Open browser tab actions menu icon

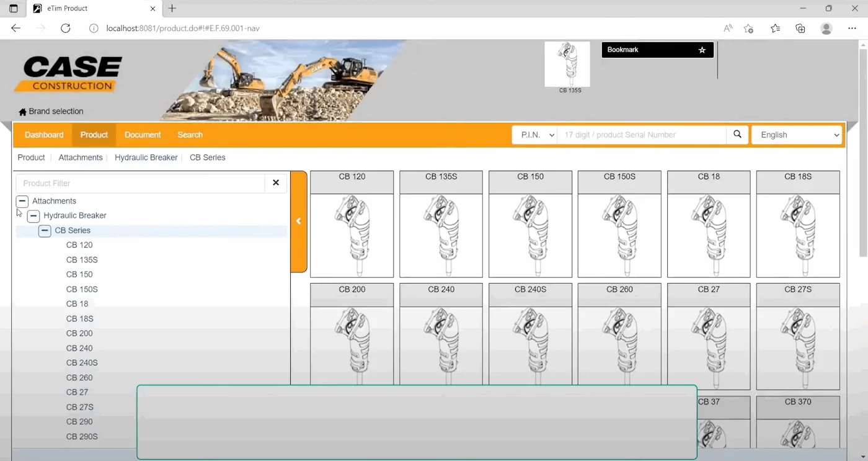[x=14, y=9]
